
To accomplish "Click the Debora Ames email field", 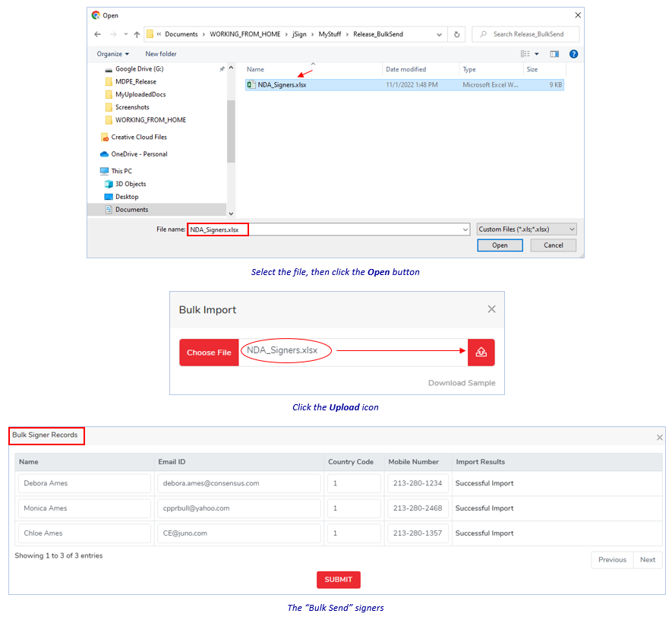I will [x=238, y=483].
